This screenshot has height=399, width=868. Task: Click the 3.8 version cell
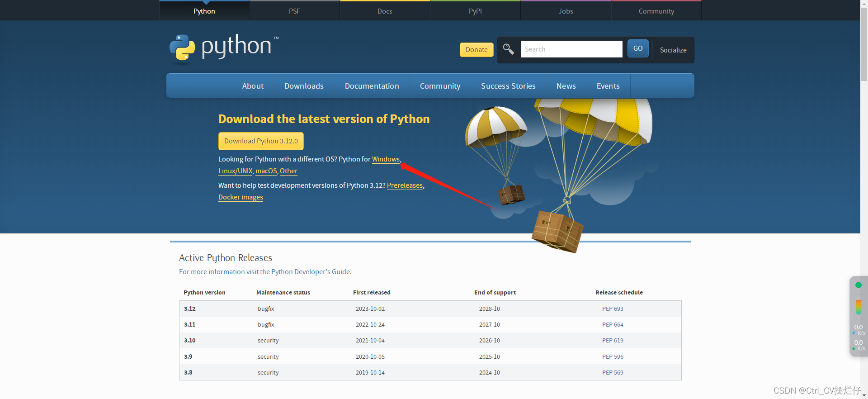[188, 373]
